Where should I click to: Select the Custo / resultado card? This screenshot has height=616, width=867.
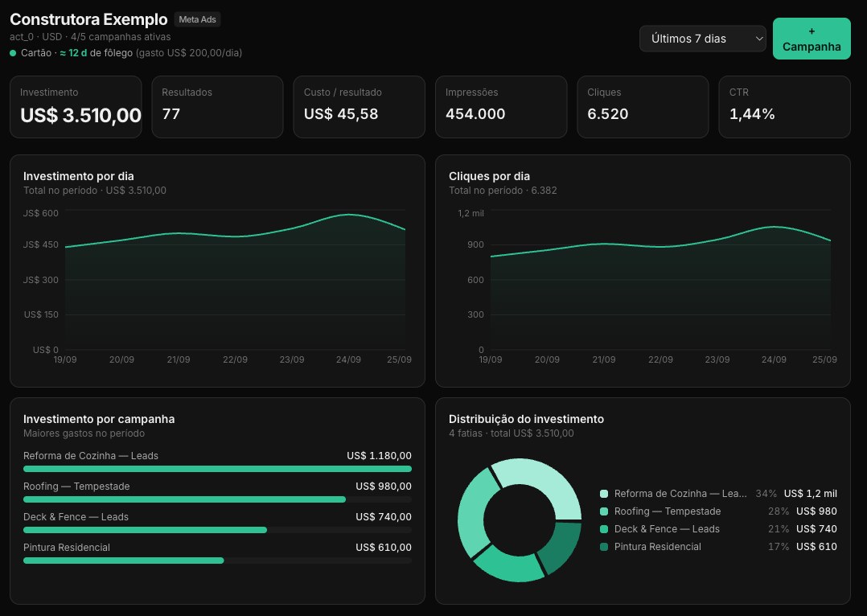[359, 107]
